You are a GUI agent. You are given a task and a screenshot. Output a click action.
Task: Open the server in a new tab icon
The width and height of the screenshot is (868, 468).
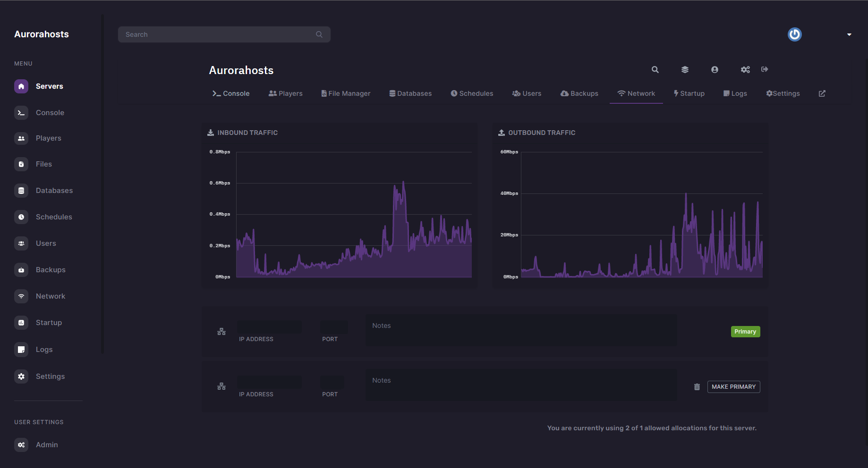822,93
